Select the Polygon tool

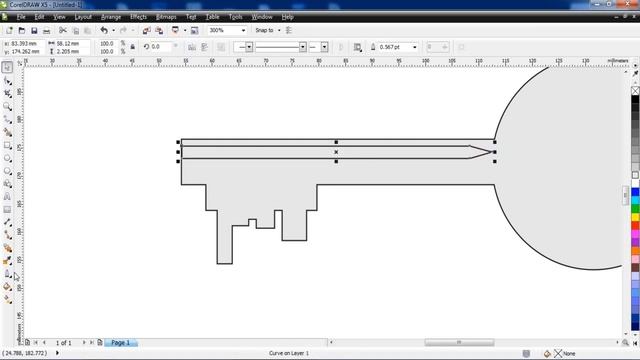7,171
